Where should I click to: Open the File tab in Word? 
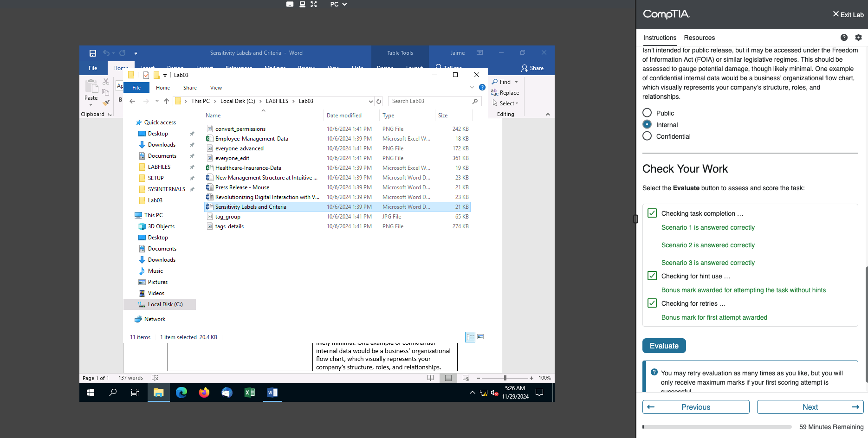tap(93, 68)
